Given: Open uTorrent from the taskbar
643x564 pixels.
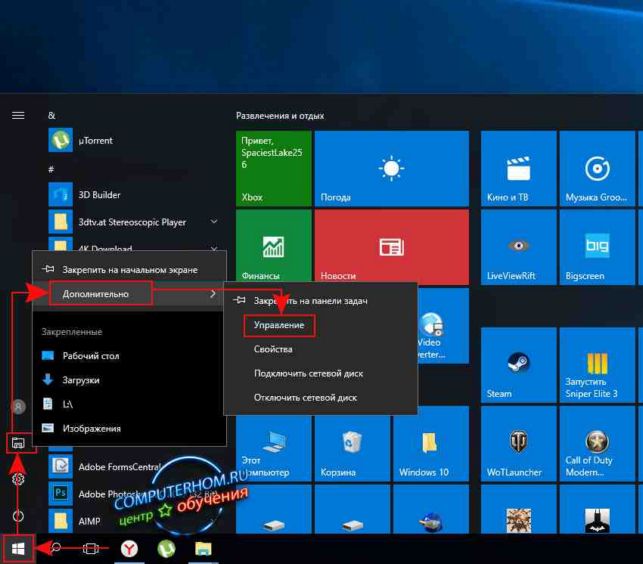Looking at the screenshot, I should (x=166, y=548).
